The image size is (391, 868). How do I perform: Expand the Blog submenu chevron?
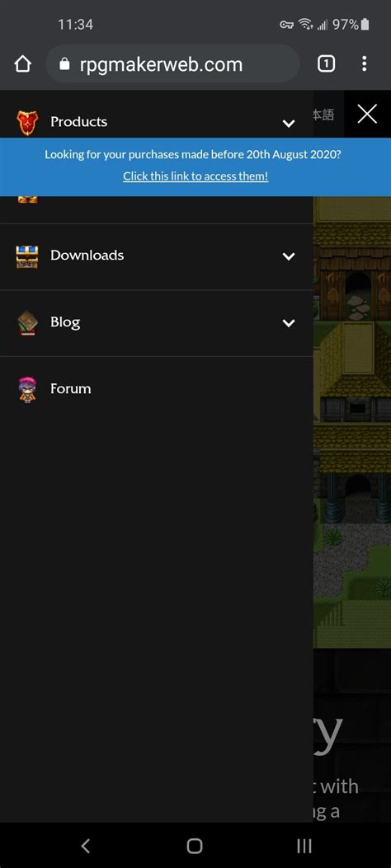click(x=289, y=323)
